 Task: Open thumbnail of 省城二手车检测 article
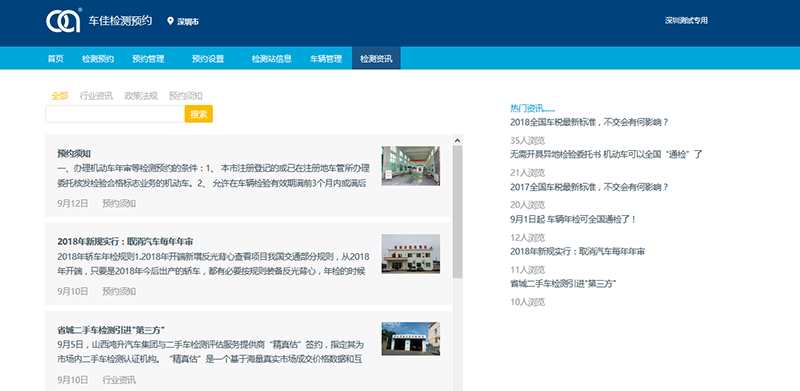click(411, 338)
